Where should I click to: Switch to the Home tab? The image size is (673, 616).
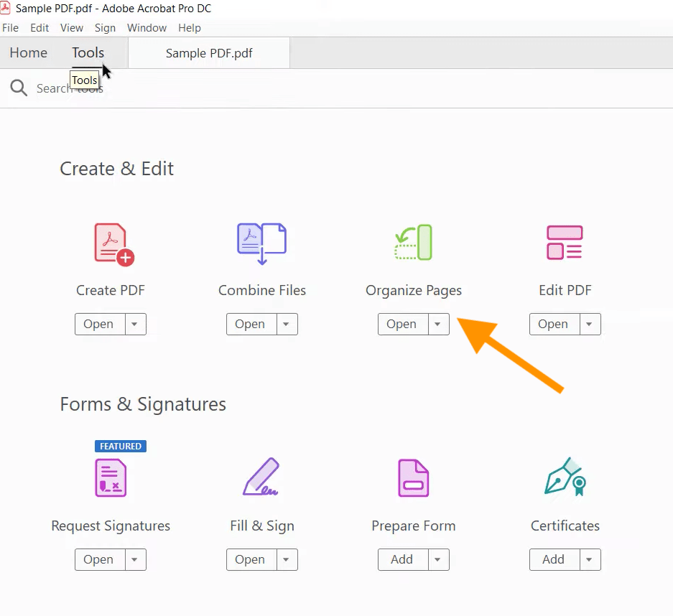(28, 53)
